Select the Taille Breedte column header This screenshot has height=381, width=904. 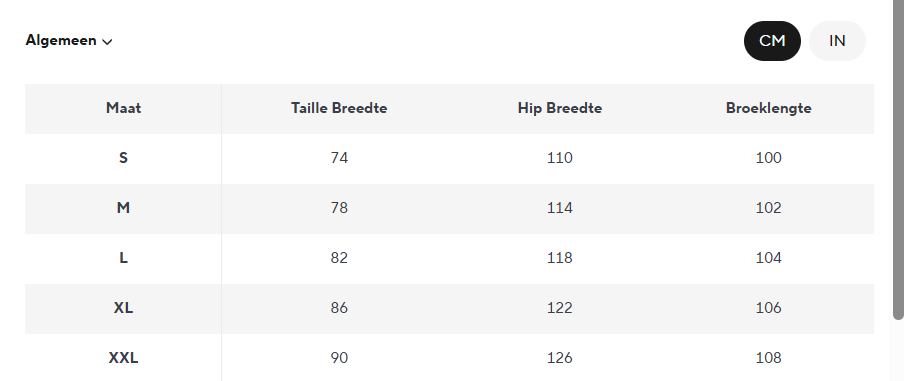click(339, 108)
